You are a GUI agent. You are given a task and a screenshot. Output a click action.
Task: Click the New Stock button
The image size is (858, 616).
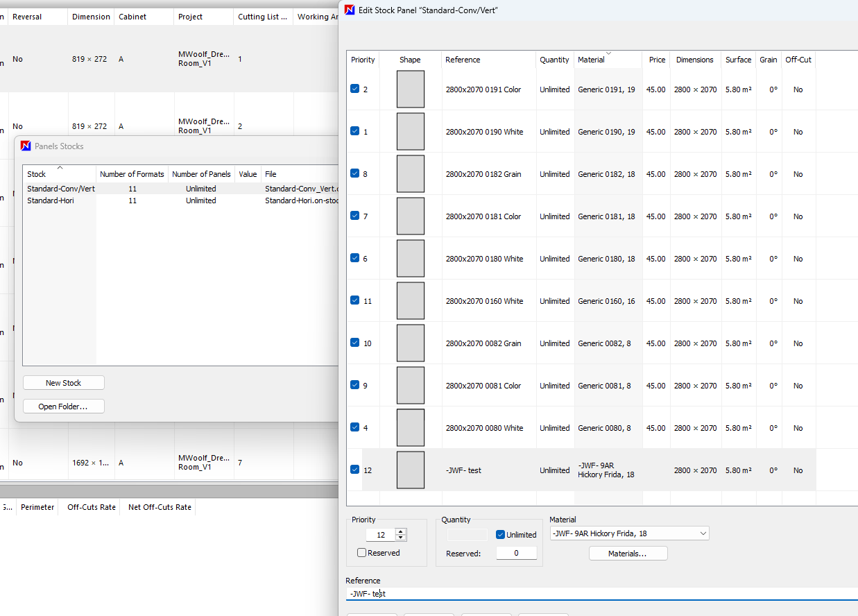pos(63,383)
